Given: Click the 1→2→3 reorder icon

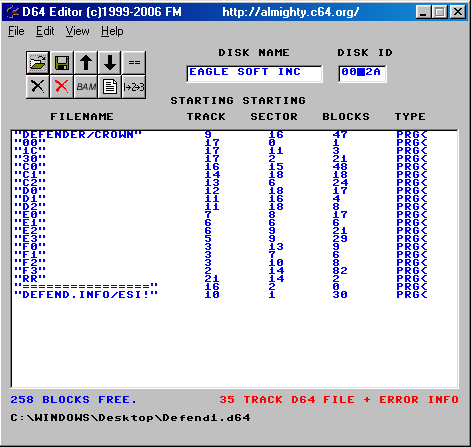Looking at the screenshot, I should [x=134, y=87].
